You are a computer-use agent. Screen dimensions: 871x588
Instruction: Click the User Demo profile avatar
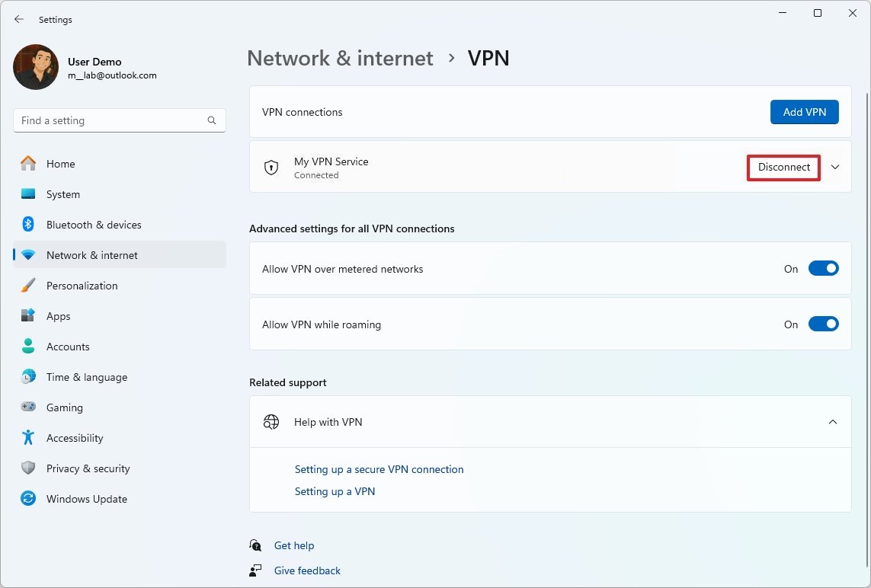35,67
